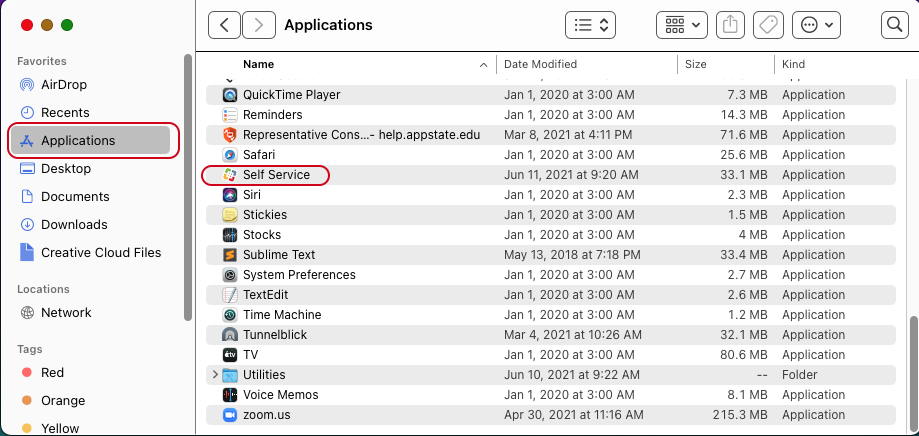Select the System Preferences row
The width and height of the screenshot is (919, 436).
click(x=550, y=274)
